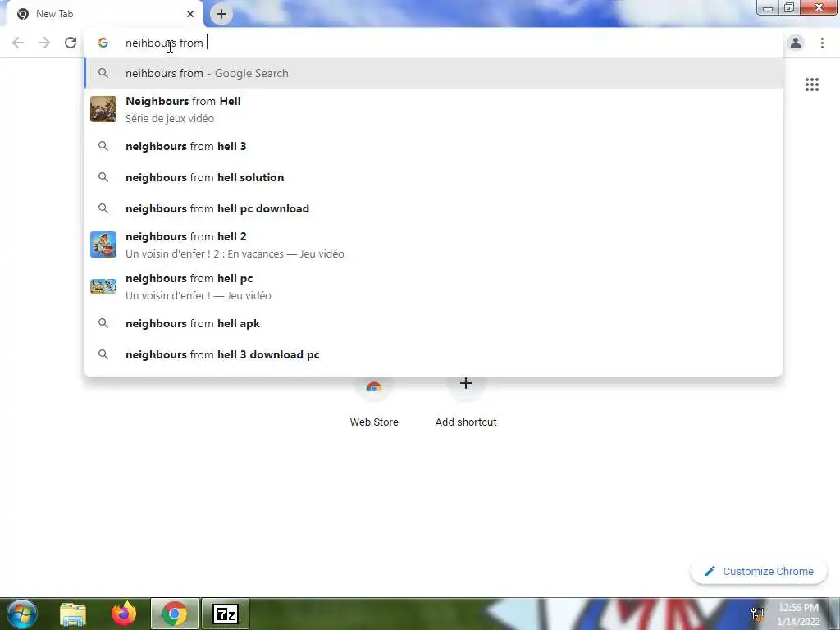Click the browser forward arrow
840x630 pixels.
(44, 43)
